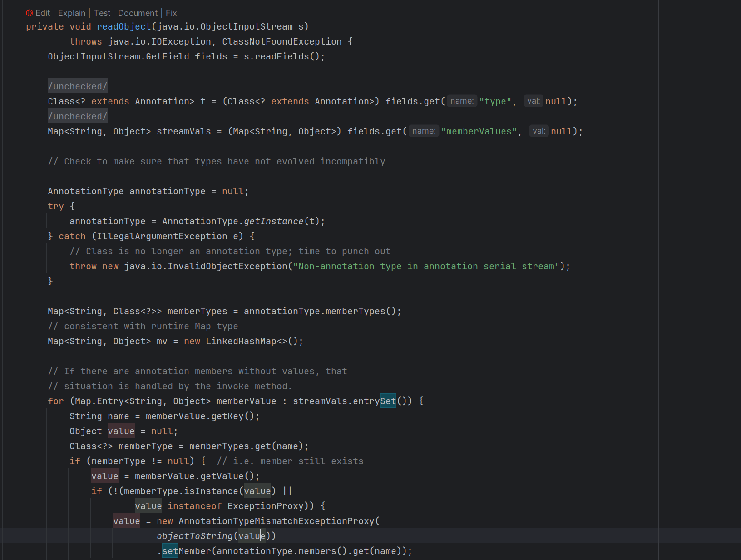Click the objectToString method call
Screen dimensions: 741x560
click(x=195, y=536)
